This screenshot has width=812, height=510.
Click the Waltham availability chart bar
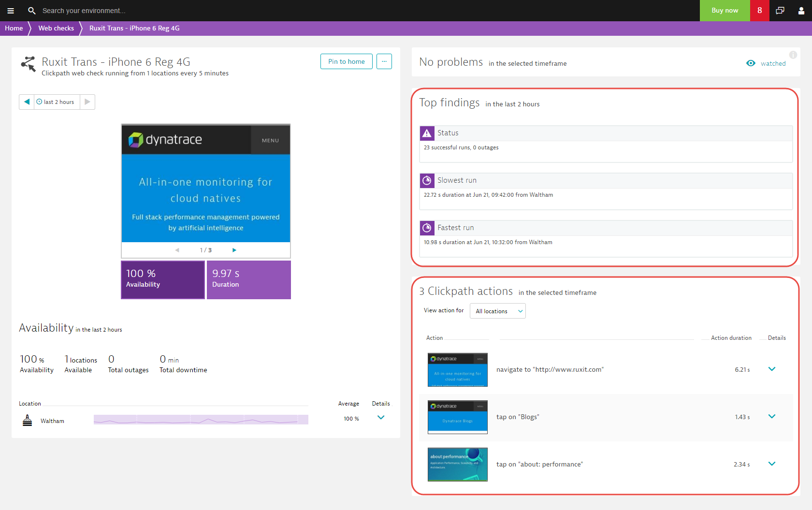point(201,420)
